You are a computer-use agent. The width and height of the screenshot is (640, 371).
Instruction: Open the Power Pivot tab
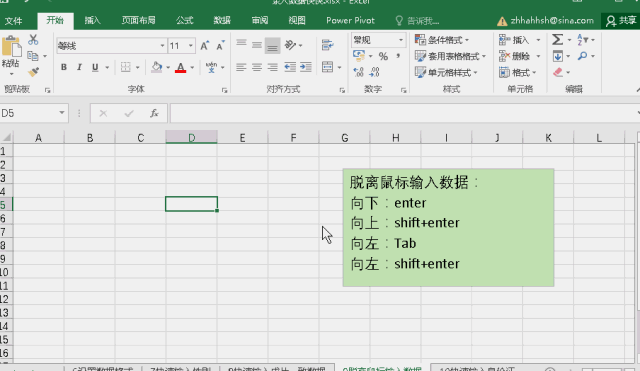[x=350, y=20]
